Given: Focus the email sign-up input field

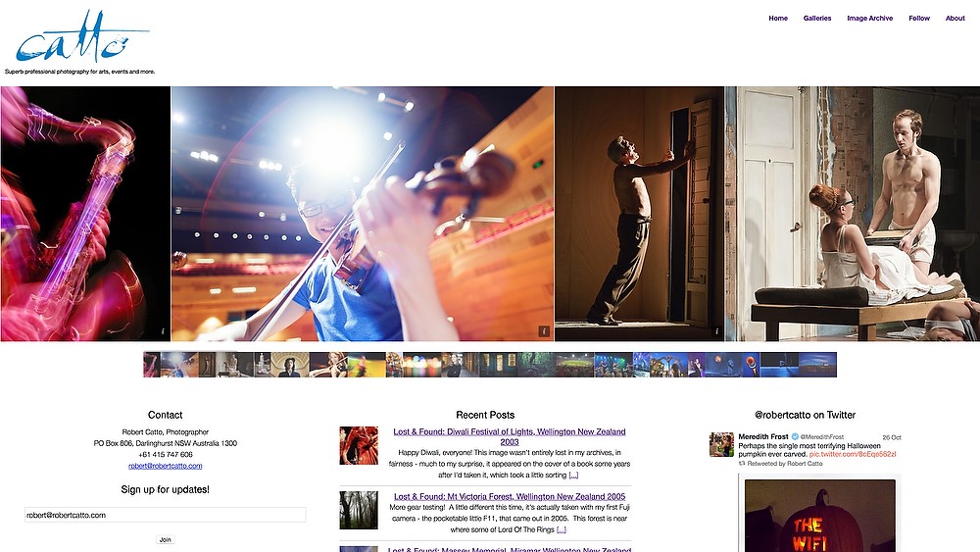Looking at the screenshot, I should (x=165, y=515).
